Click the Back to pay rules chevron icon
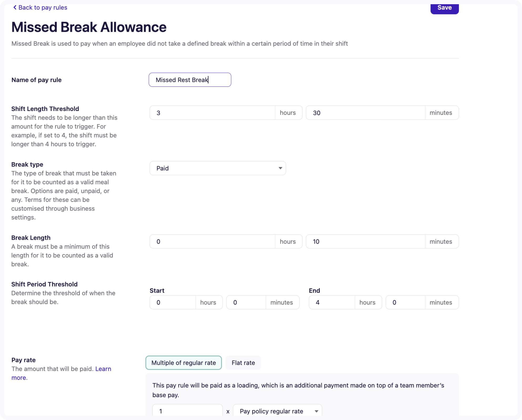Image resolution: width=522 pixels, height=420 pixels. coord(15,8)
